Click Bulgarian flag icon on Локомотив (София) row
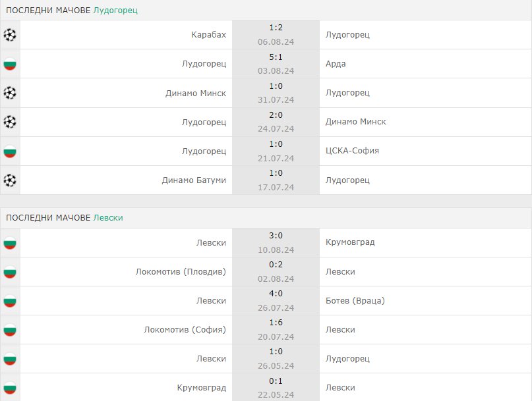This screenshot has height=401, width=532. (10, 330)
